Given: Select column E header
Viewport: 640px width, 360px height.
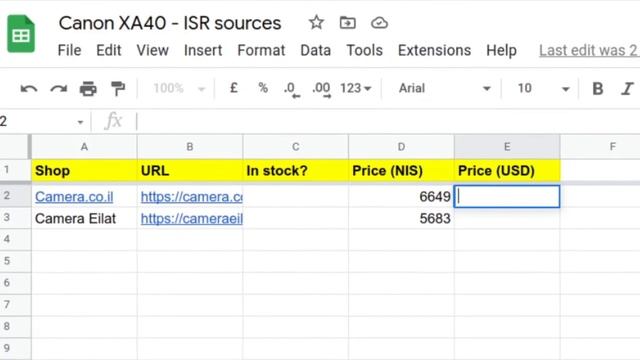Looking at the screenshot, I should pyautogui.click(x=507, y=147).
